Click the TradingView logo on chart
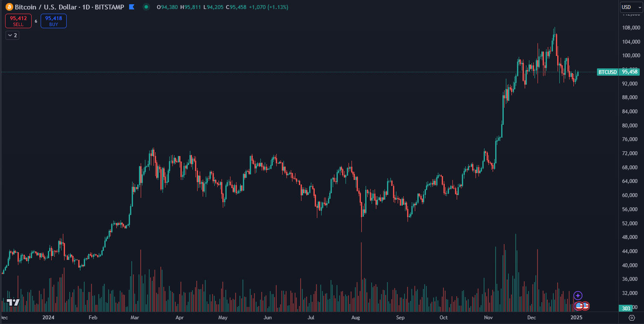644x324 pixels. coord(13,302)
